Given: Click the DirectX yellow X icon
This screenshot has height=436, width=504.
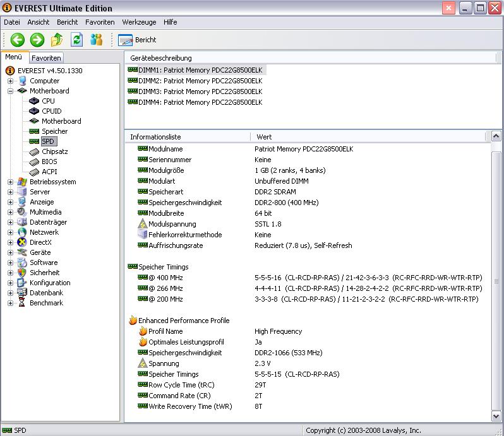Looking at the screenshot, I should click(22, 242).
